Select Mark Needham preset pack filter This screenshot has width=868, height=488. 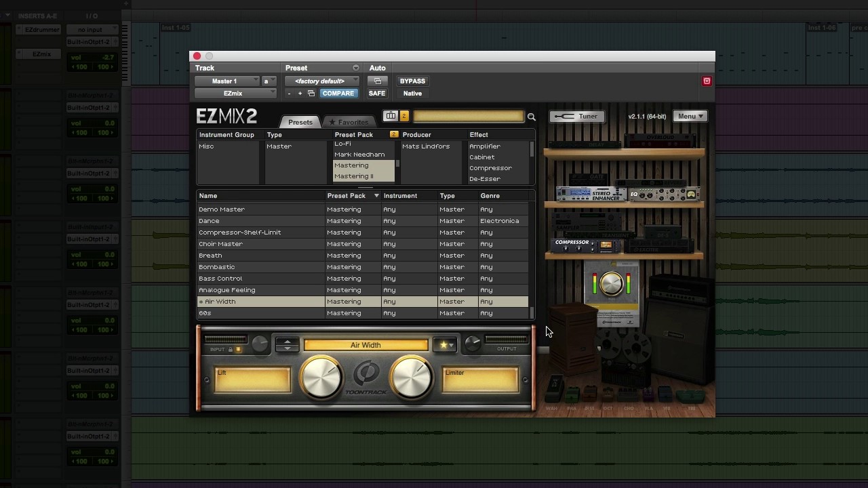pyautogui.click(x=363, y=155)
